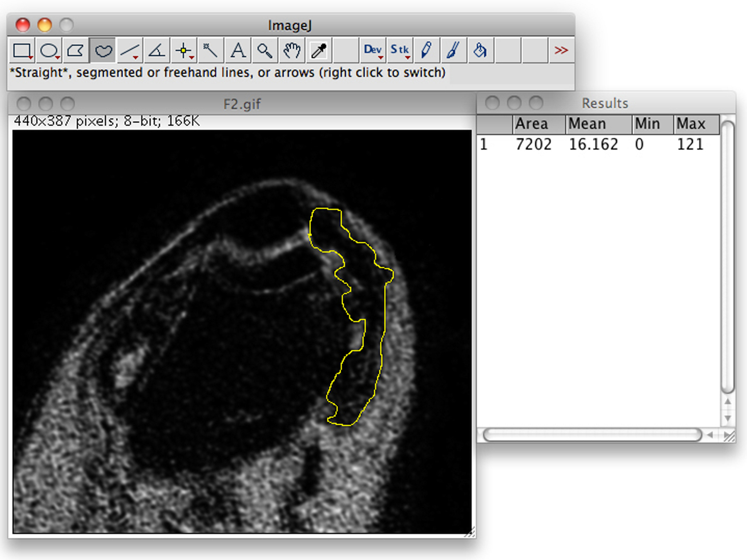Select the area value 7202 in Results
Screen dimensions: 747x560
click(534, 144)
